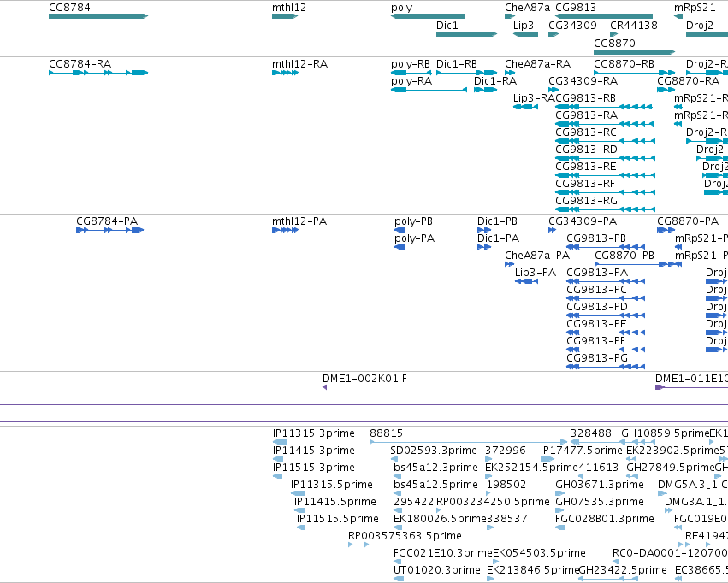Open the poly-PB protein feature
The width and height of the screenshot is (728, 583).
(400, 230)
